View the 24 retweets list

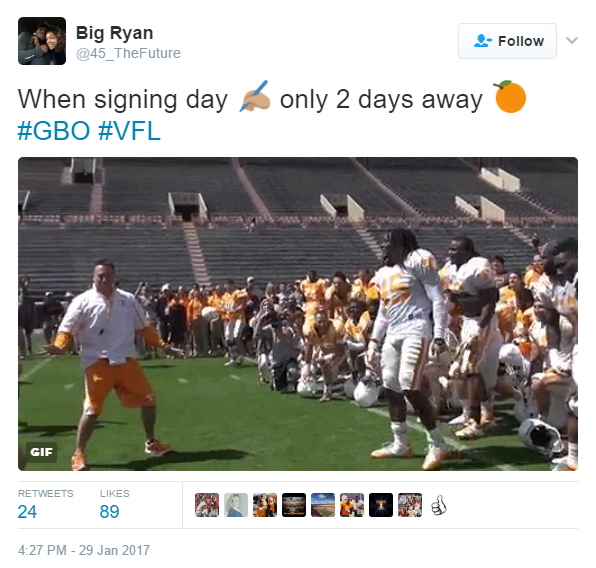tap(45, 505)
